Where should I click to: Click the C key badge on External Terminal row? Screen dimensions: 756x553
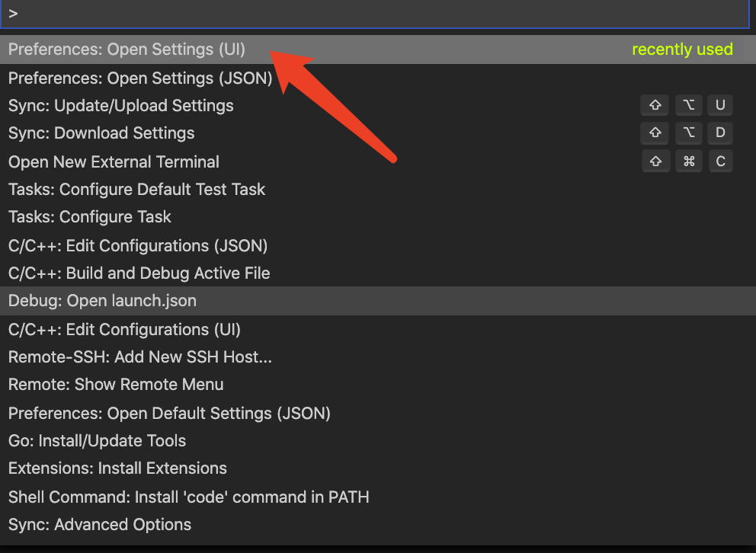721,161
